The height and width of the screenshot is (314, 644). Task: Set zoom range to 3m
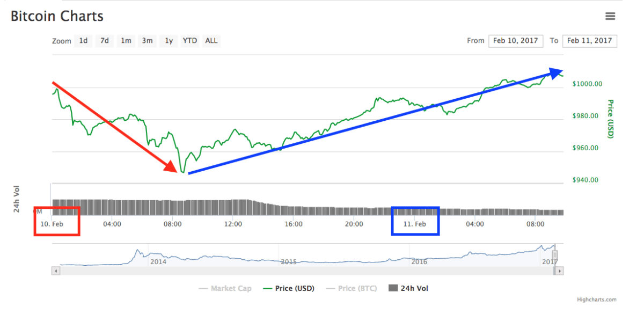(147, 41)
